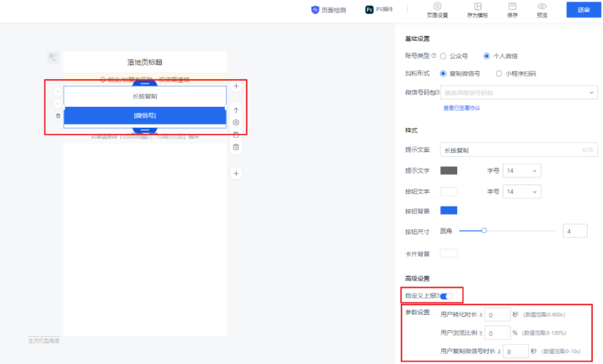Screen dimensions: 603x364
Task: Click the corner radius value field showing 4
Action: (x=575, y=231)
